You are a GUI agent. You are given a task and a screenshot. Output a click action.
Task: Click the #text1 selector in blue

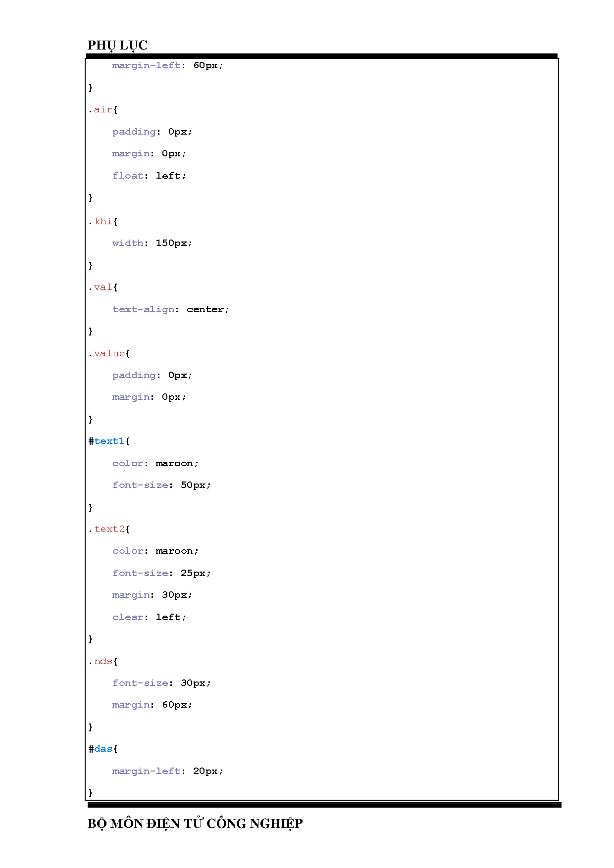[x=109, y=441]
